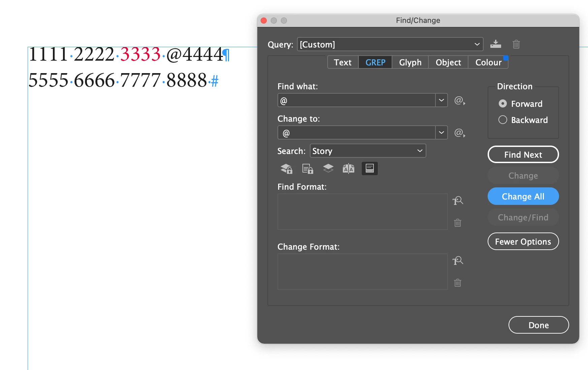This screenshot has height=370, width=588.
Task: Open special characters menu for Find what
Action: (x=460, y=100)
